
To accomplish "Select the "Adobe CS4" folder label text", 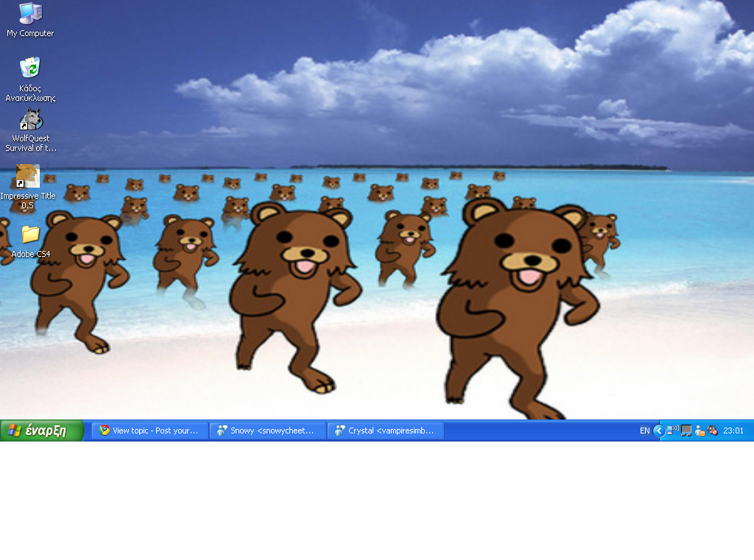I will (30, 255).
